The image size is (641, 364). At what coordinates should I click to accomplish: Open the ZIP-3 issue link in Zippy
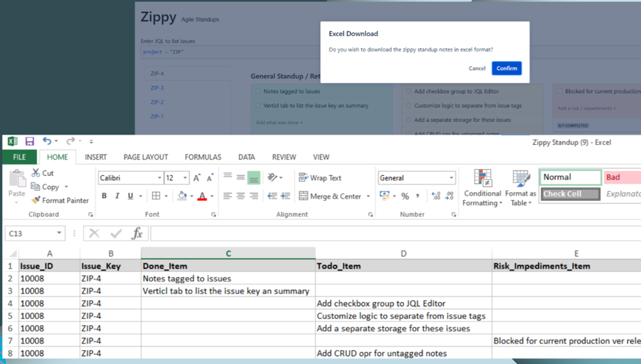pyautogui.click(x=157, y=88)
